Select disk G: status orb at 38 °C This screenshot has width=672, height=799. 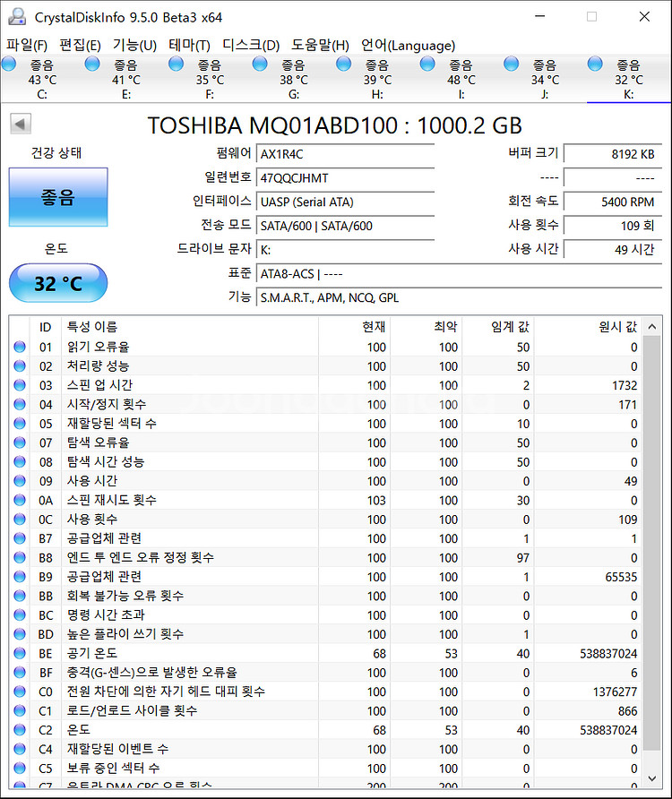pos(260,64)
